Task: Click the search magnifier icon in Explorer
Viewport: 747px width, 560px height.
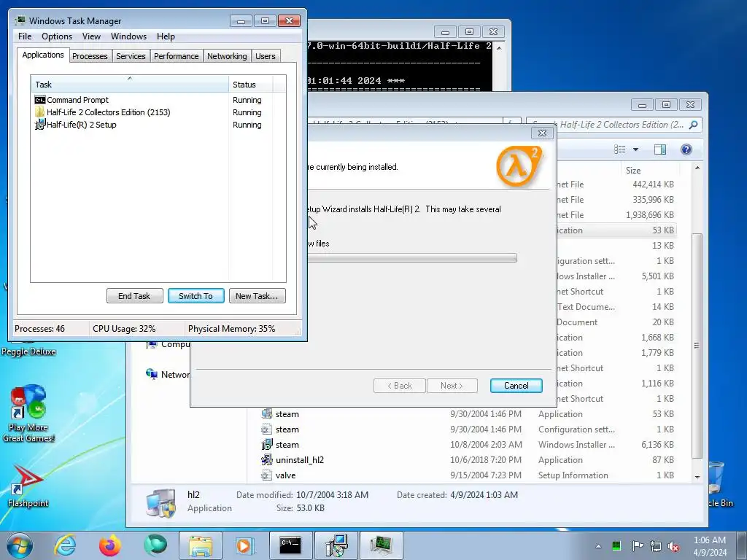Action: click(x=693, y=125)
